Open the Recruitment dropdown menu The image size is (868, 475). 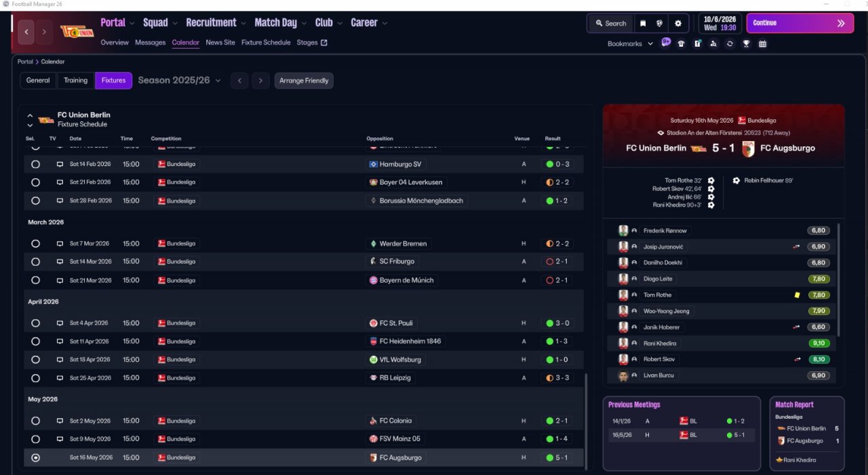click(216, 22)
